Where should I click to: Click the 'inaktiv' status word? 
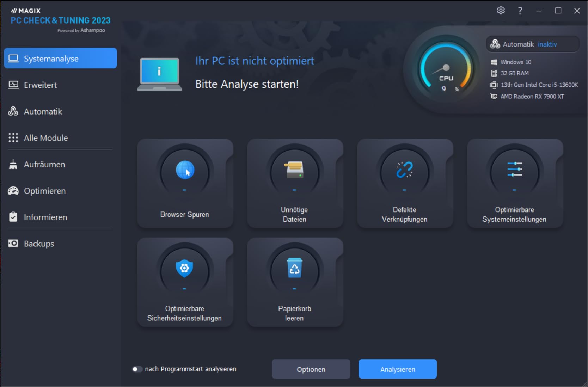tap(547, 44)
